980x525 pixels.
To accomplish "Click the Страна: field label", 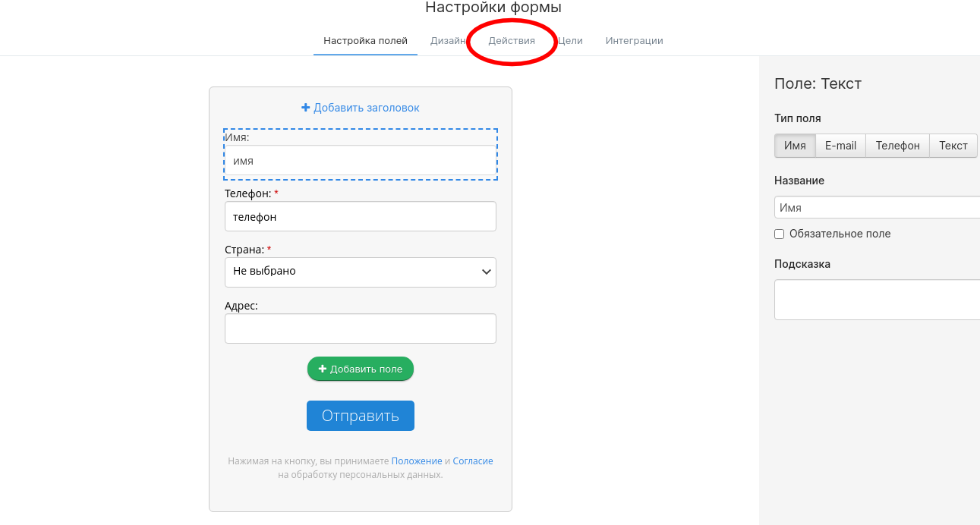I will click(x=244, y=250).
